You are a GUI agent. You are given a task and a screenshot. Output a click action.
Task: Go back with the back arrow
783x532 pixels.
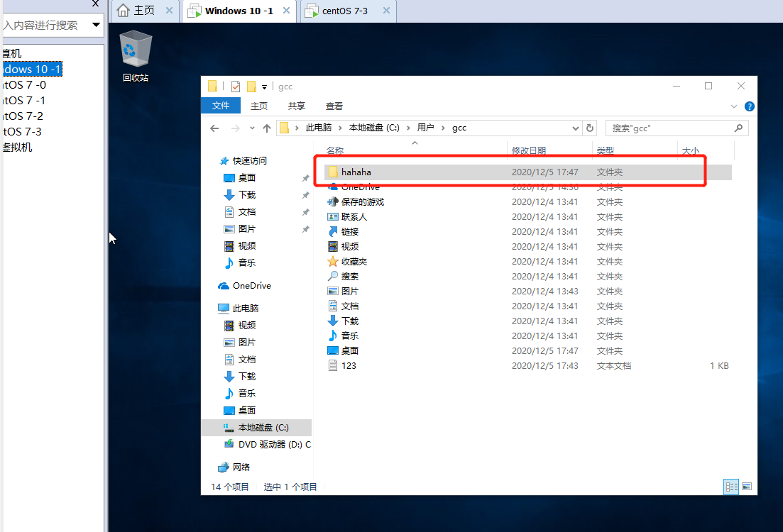(x=214, y=128)
